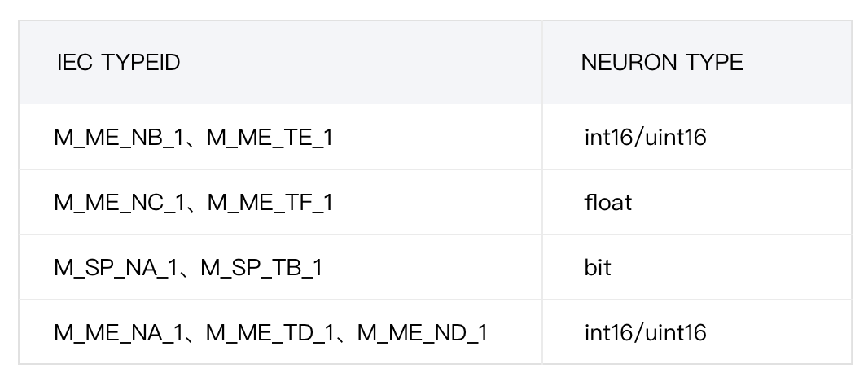Click the word IEC in the header
The image size is (868, 386).
click(75, 63)
